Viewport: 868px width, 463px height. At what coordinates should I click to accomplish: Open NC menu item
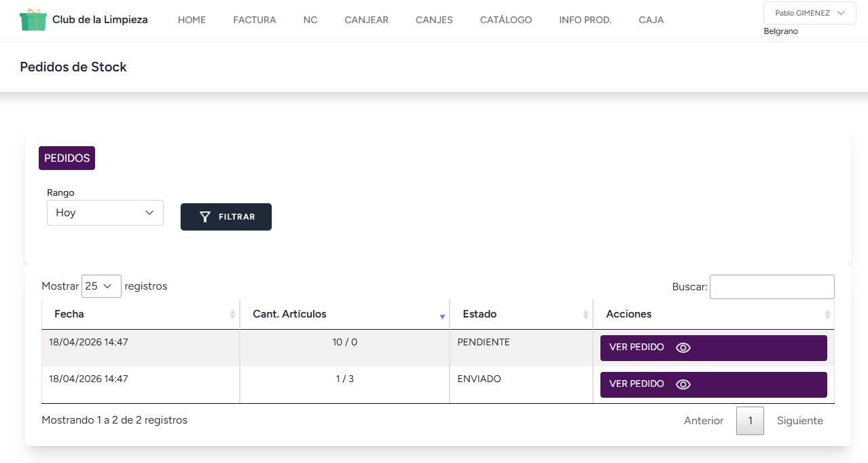[x=310, y=20]
